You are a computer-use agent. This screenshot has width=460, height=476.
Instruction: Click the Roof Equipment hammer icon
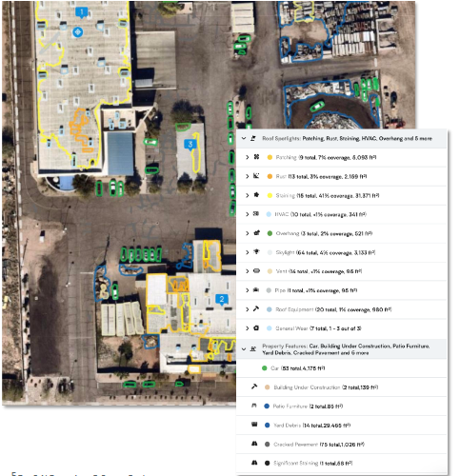(x=256, y=308)
